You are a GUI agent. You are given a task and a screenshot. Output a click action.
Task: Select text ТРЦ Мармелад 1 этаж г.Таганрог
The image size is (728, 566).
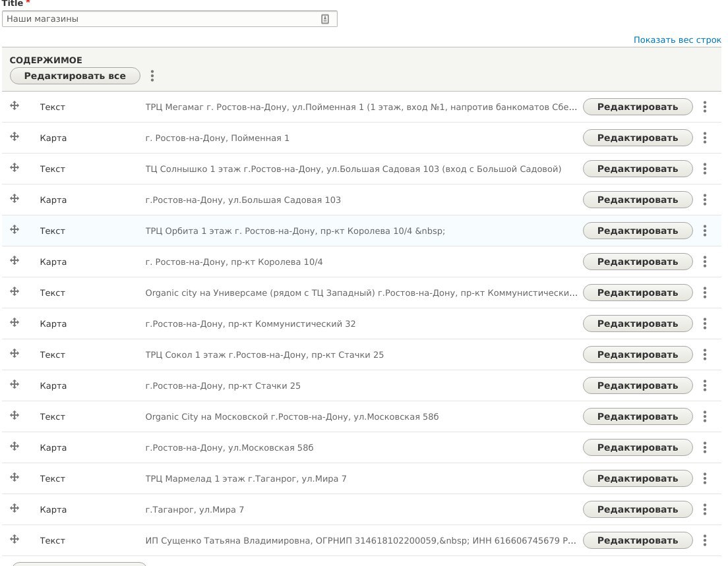(x=246, y=479)
